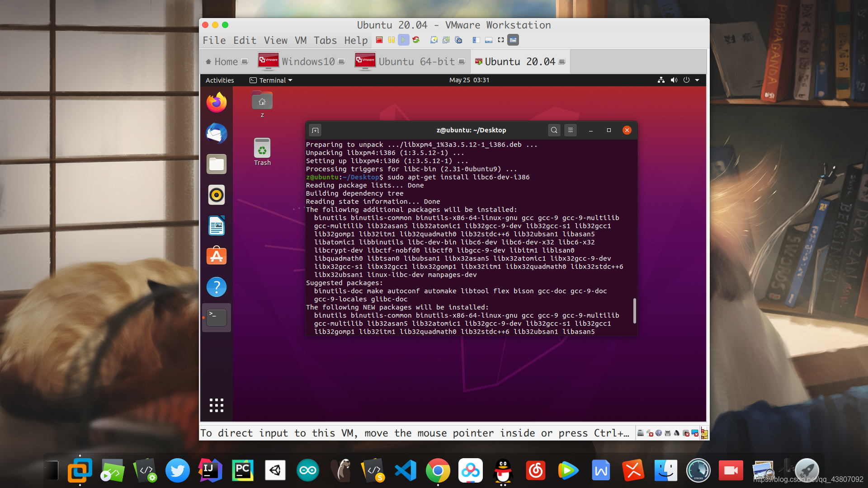The height and width of the screenshot is (488, 868).
Task: Open the Ubuntu App Center icon
Action: (x=216, y=256)
